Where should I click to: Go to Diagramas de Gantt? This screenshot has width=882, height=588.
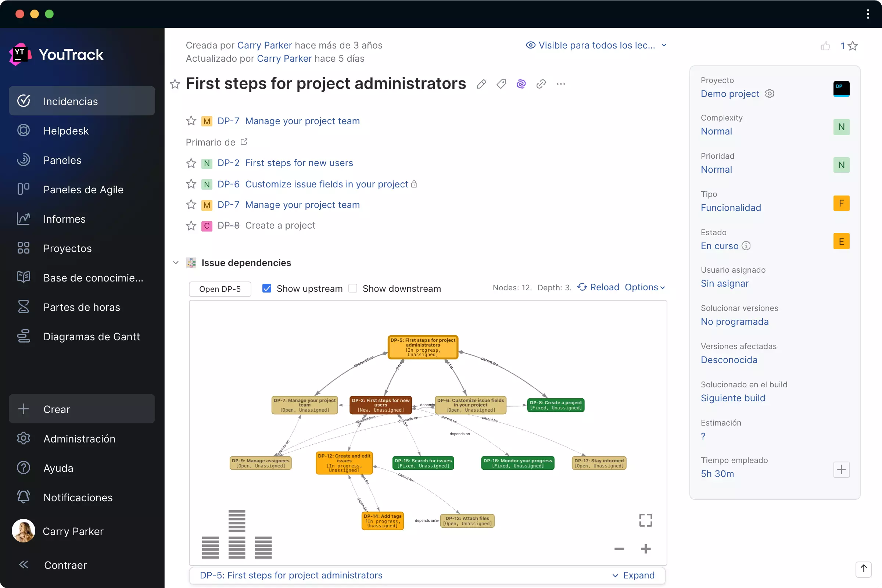[91, 336]
